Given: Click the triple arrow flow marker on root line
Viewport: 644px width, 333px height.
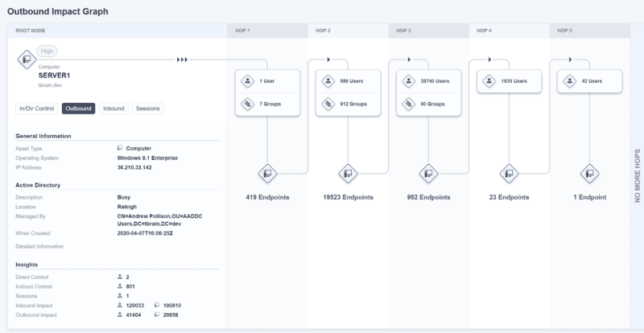Looking at the screenshot, I should [182, 60].
